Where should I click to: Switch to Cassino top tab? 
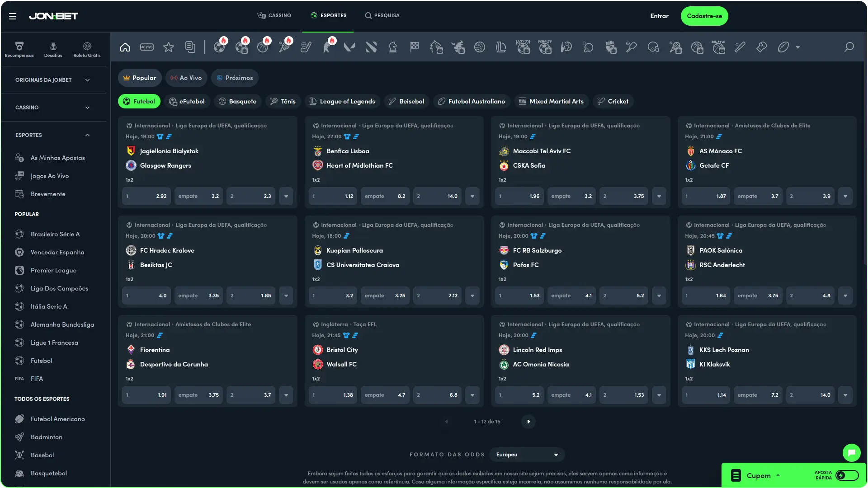[274, 15]
